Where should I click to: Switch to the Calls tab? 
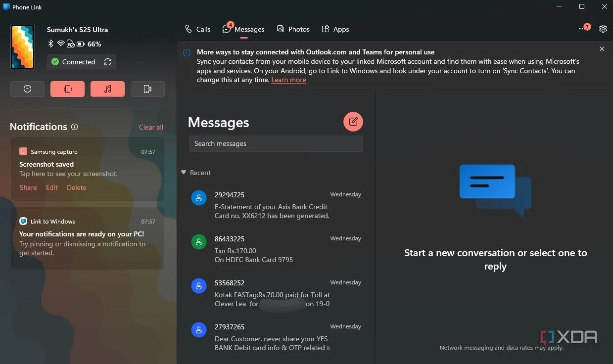pyautogui.click(x=198, y=29)
